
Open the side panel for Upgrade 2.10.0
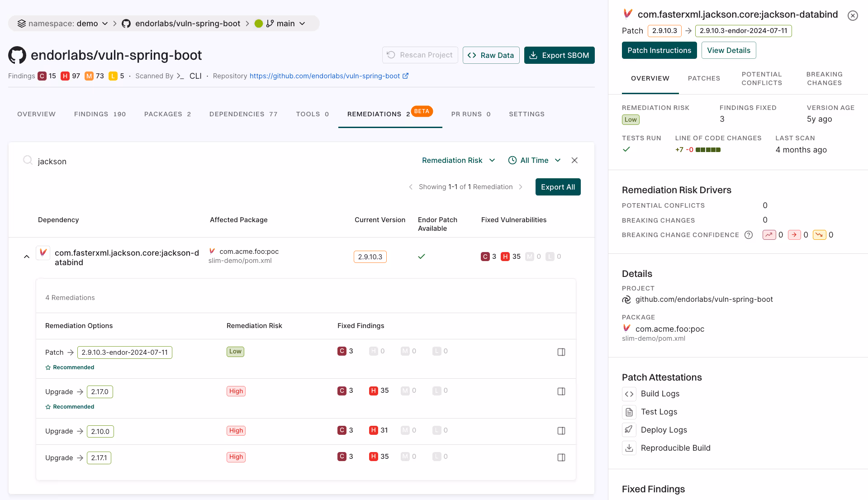click(561, 431)
